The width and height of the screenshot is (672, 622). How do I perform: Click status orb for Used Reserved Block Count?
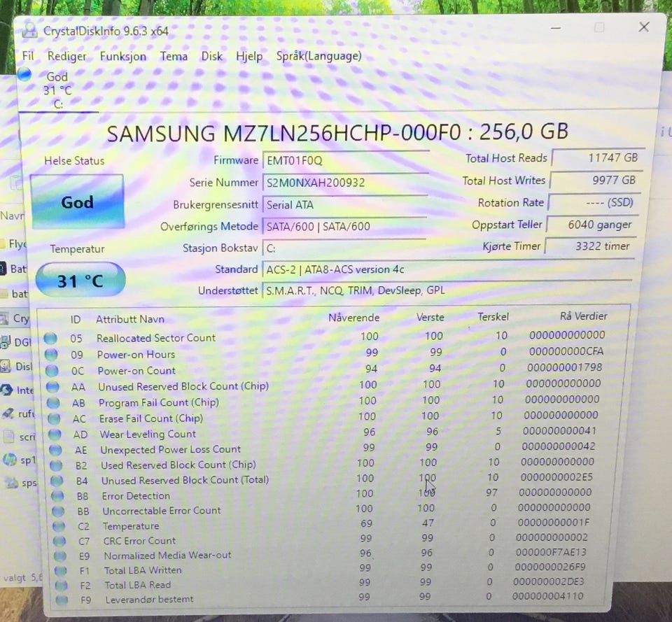(56, 465)
